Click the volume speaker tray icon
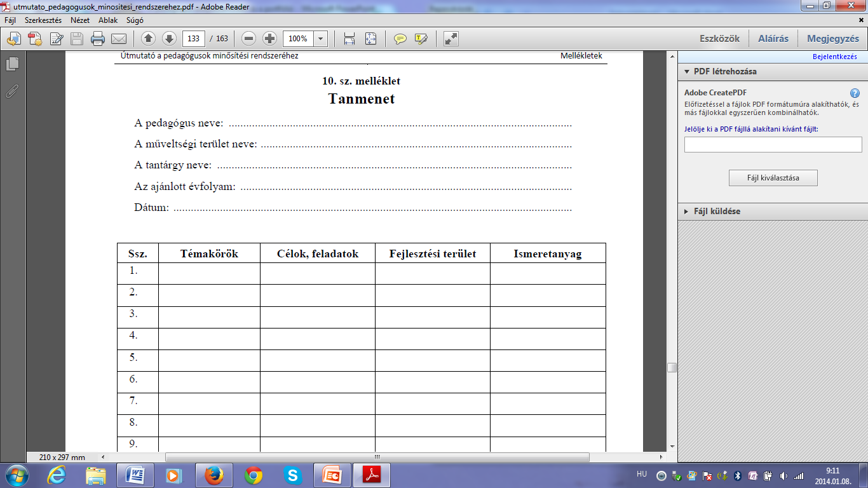 click(x=783, y=475)
